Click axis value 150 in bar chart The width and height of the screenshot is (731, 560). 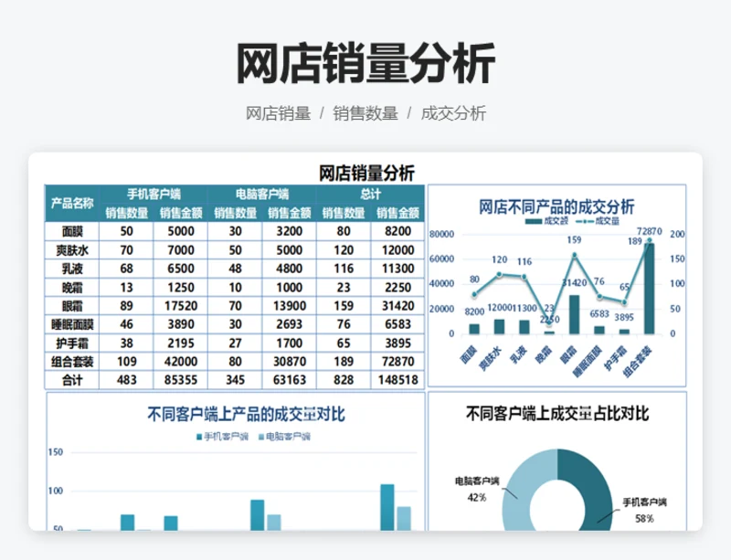click(55, 452)
